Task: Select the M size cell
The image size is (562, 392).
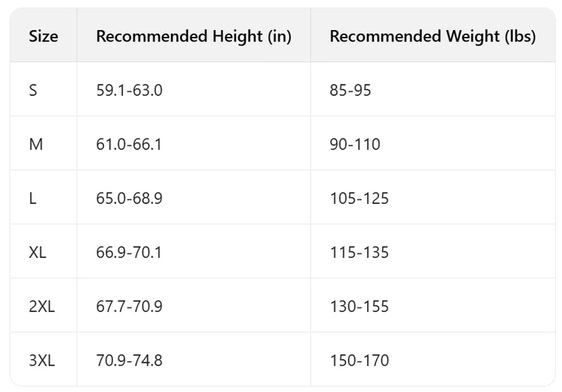Action: pos(35,144)
